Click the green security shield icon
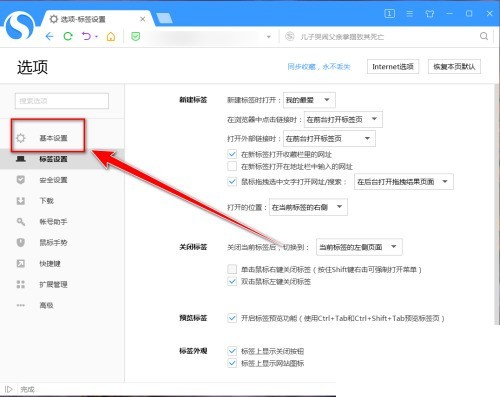 coord(135,36)
